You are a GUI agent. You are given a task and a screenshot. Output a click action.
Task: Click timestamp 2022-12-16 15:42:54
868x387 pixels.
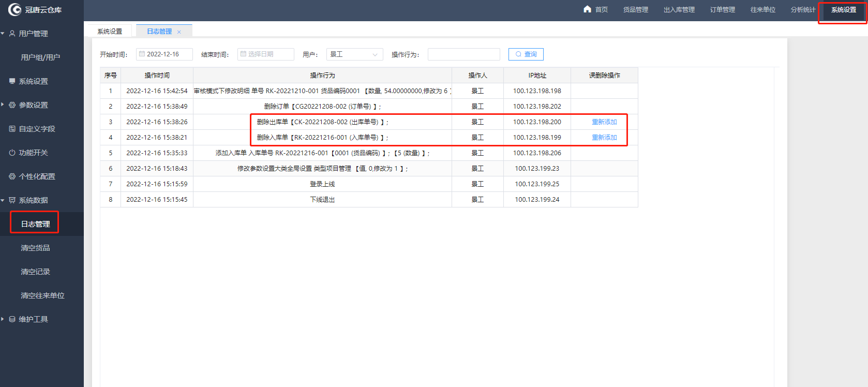point(157,91)
